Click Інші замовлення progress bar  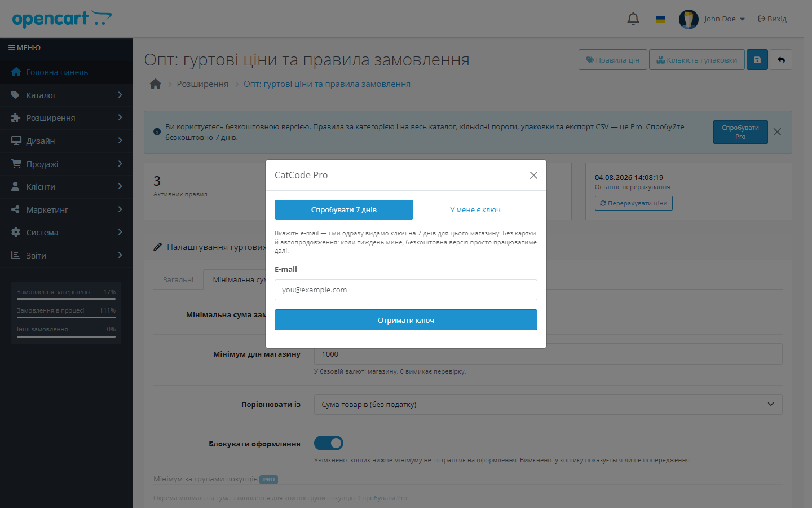(66, 336)
